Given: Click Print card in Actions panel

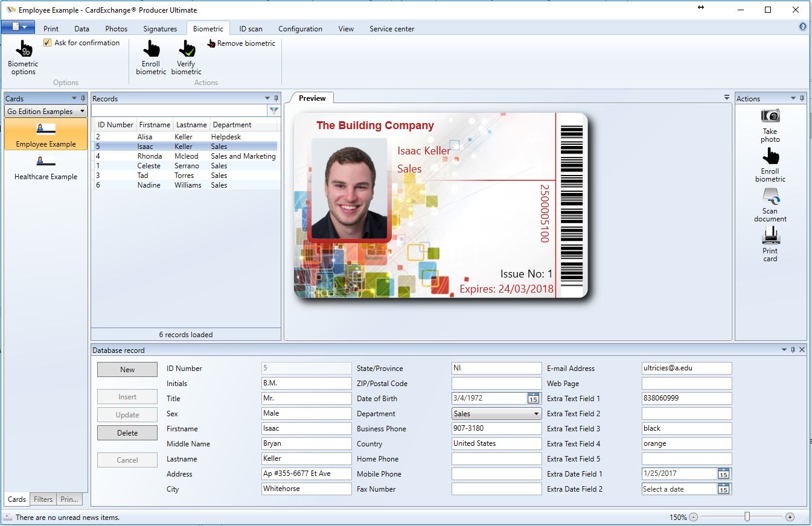Looking at the screenshot, I should point(770,245).
